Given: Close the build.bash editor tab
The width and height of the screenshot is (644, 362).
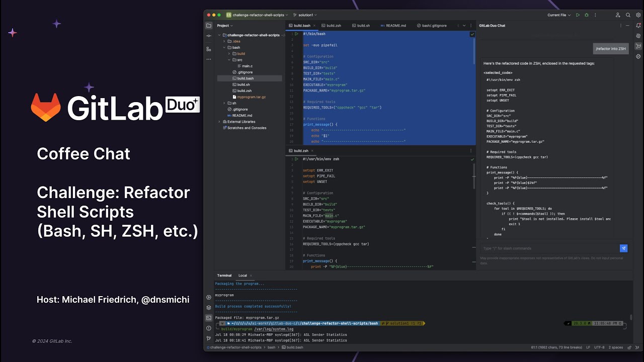Looking at the screenshot, I should point(315,26).
